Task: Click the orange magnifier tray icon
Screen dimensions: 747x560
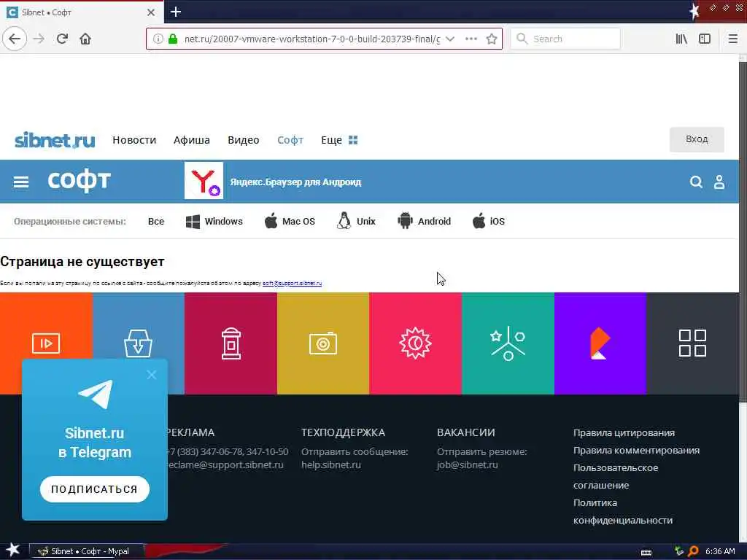Action: 693,551
